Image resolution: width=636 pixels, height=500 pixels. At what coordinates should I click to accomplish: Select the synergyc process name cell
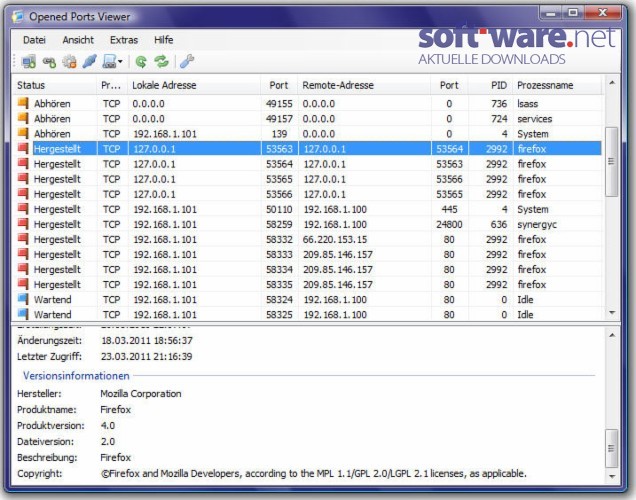pos(537,224)
